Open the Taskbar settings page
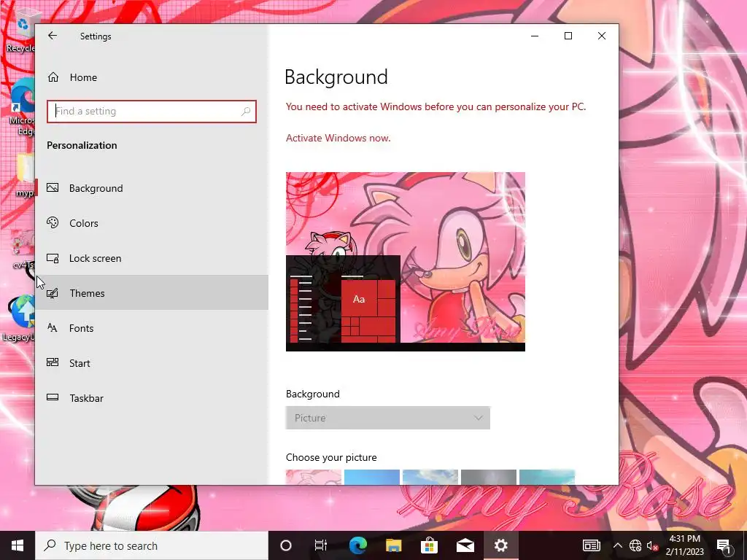The image size is (747, 560). (x=152, y=398)
